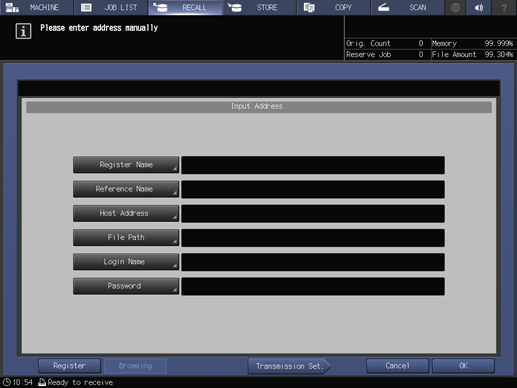
Task: Click the Reference Name button
Action: (x=126, y=189)
